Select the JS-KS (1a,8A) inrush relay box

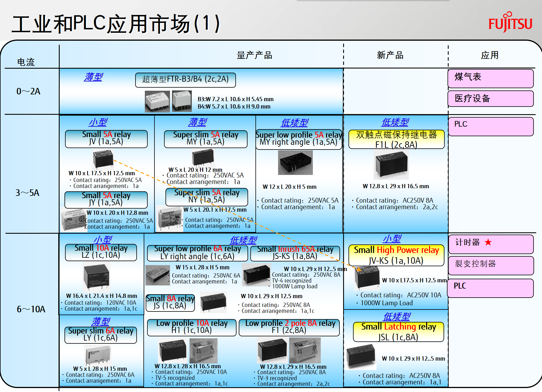pos(295,253)
